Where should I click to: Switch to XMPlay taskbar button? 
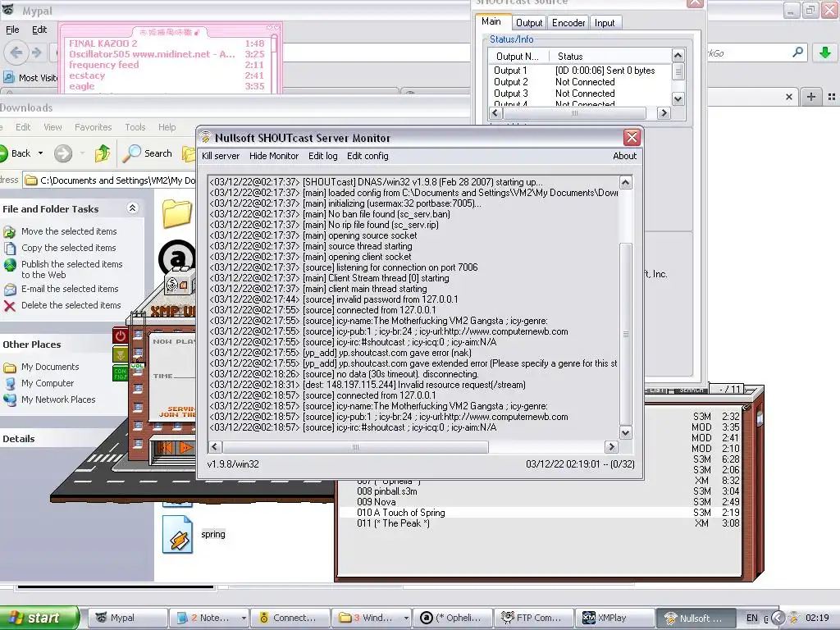click(x=615, y=618)
